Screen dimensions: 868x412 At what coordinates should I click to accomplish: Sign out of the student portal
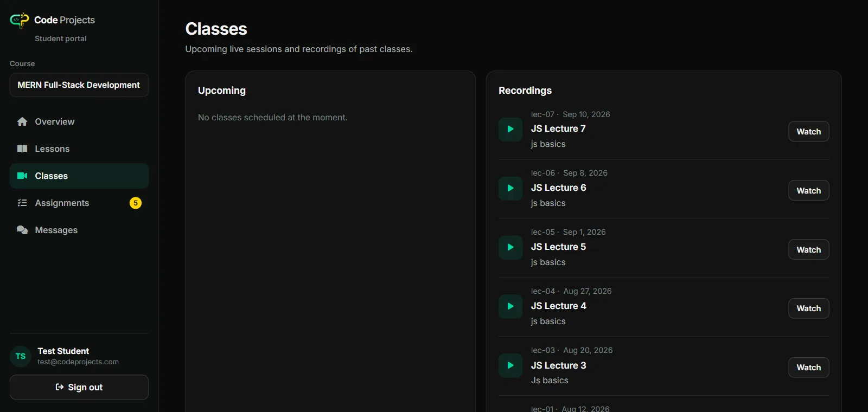[79, 387]
